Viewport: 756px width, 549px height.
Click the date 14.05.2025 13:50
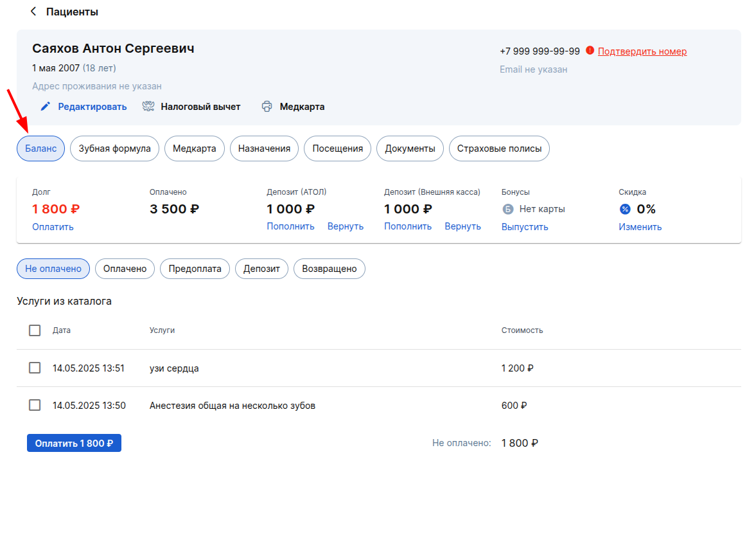point(89,405)
